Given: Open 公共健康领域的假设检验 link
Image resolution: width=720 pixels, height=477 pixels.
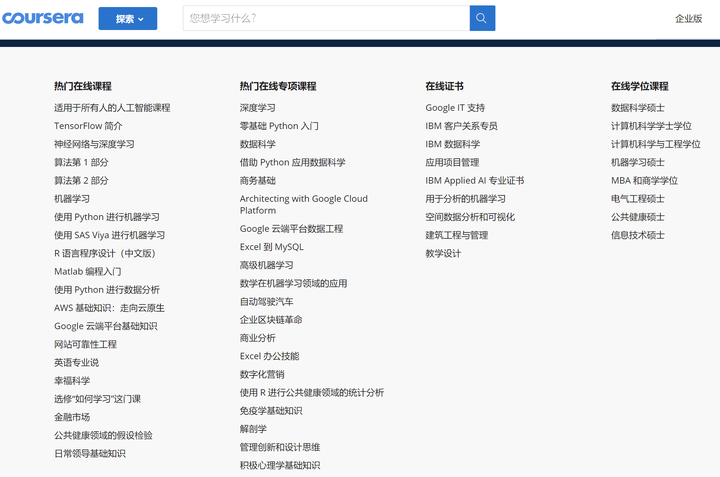Looking at the screenshot, I should pos(103,436).
